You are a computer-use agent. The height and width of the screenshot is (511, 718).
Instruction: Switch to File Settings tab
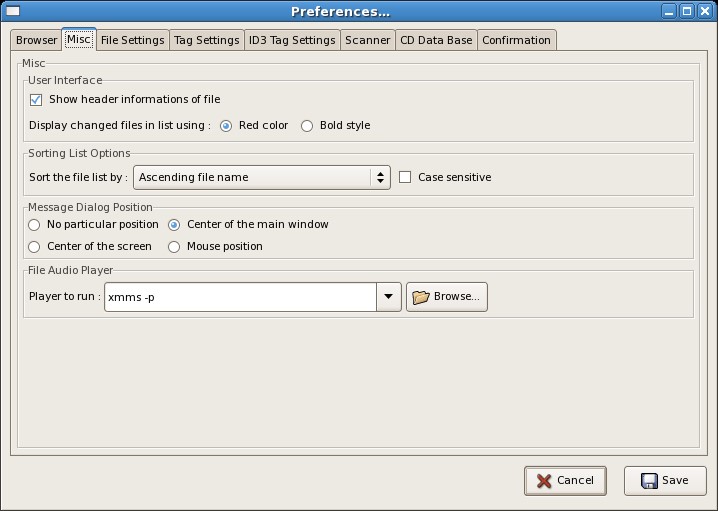click(132, 40)
